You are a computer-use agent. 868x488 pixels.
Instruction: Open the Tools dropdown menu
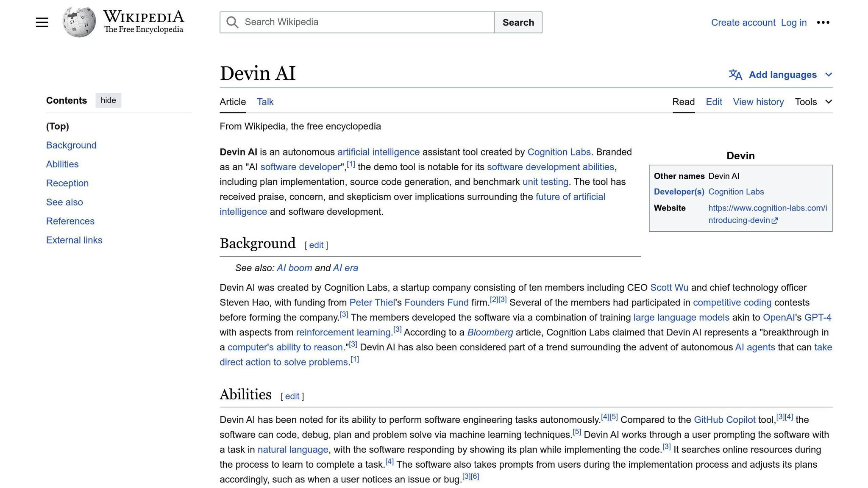(813, 102)
